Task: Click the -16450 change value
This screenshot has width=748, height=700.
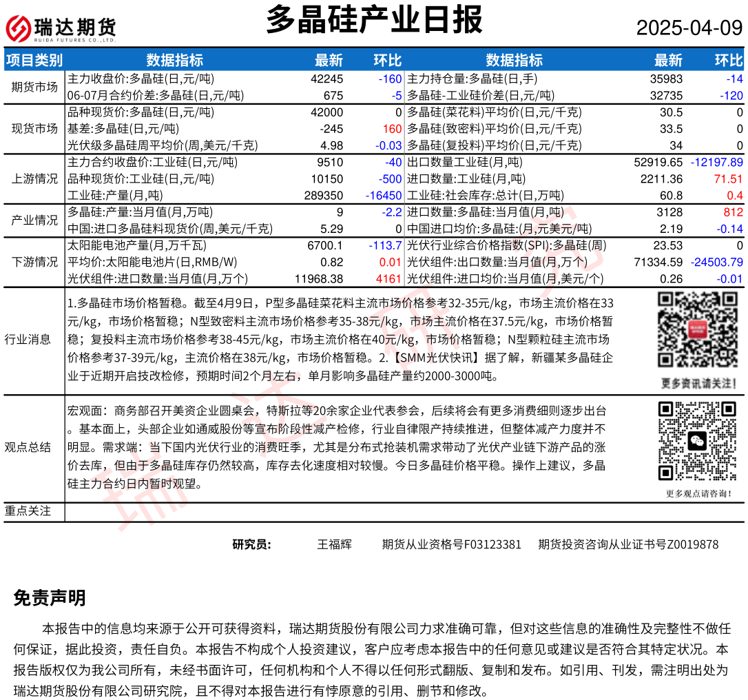Action: (384, 196)
